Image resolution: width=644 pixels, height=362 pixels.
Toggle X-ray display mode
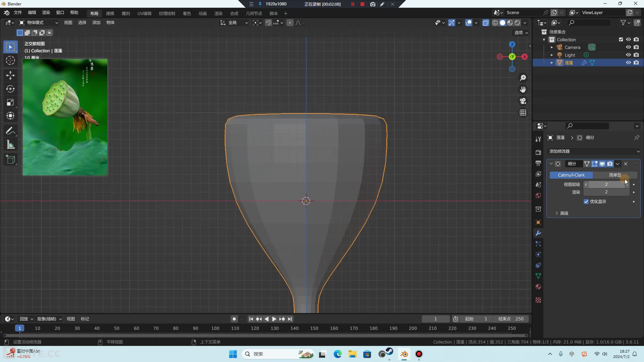click(x=486, y=23)
